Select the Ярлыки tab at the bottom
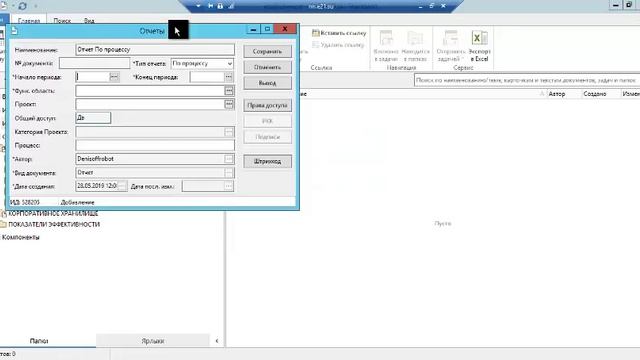The height and width of the screenshot is (360, 640). (153, 340)
